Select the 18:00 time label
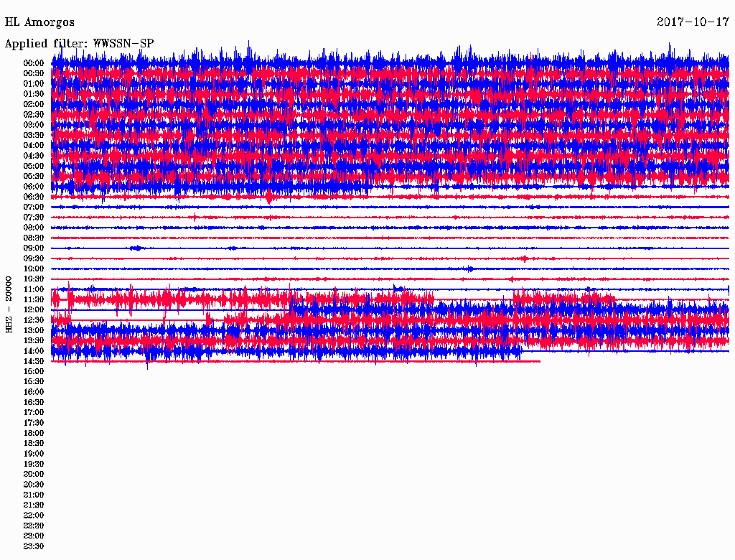735x560 pixels. (x=34, y=434)
